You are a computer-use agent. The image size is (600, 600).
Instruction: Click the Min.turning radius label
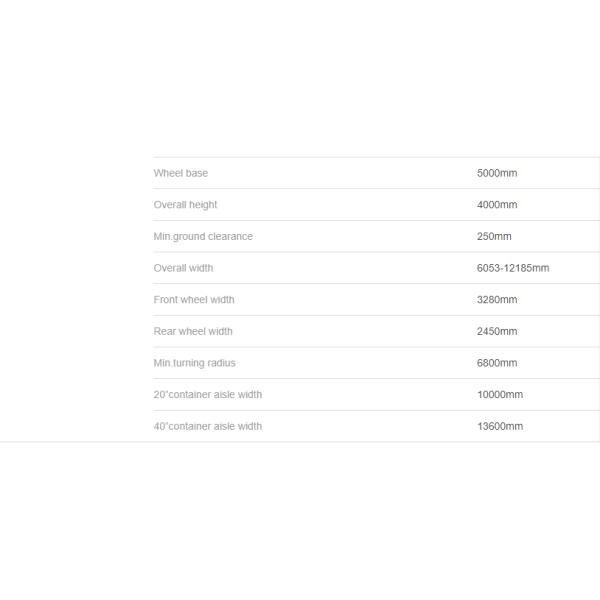pyautogui.click(x=195, y=363)
